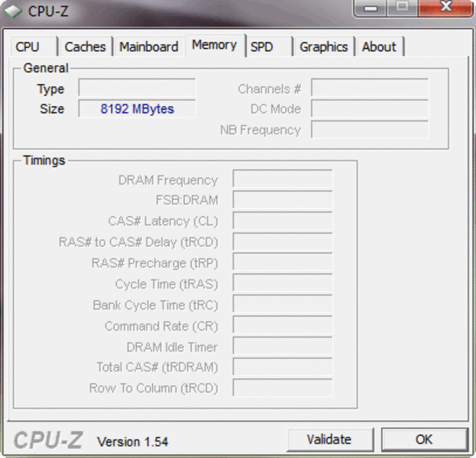The width and height of the screenshot is (476, 458).
Task: Click the RAS# to CAS# Delay value box
Action: [283, 241]
